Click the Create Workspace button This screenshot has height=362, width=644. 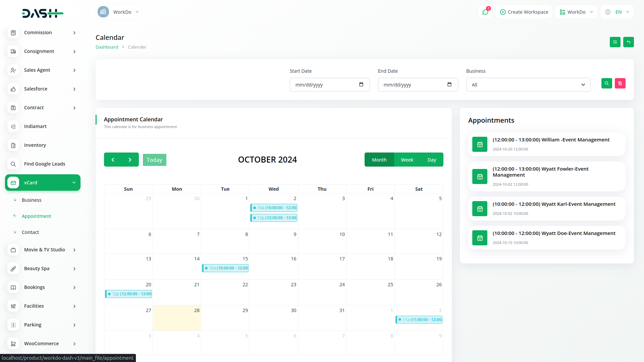coord(524,12)
